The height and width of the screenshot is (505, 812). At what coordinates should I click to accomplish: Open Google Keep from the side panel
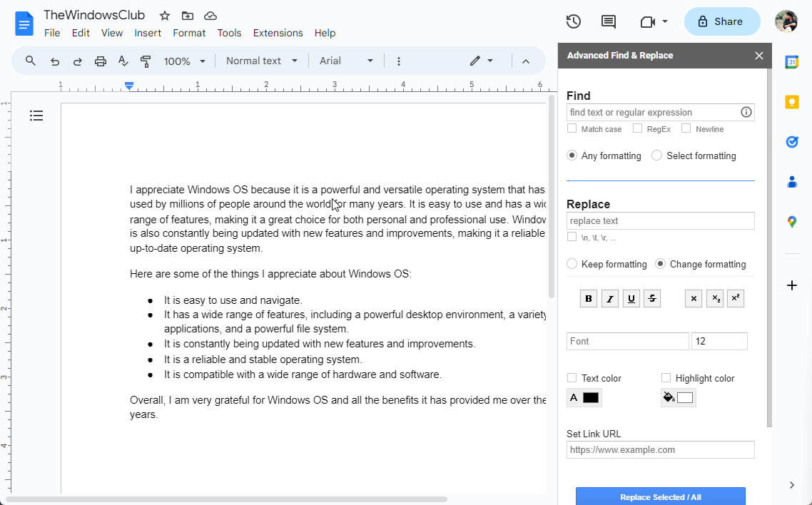pyautogui.click(x=791, y=102)
